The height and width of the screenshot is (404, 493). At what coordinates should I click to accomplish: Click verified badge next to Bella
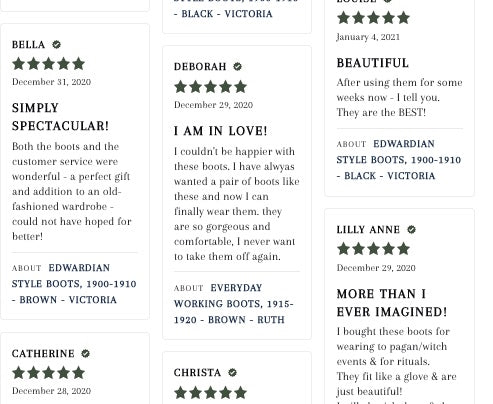tap(57, 44)
